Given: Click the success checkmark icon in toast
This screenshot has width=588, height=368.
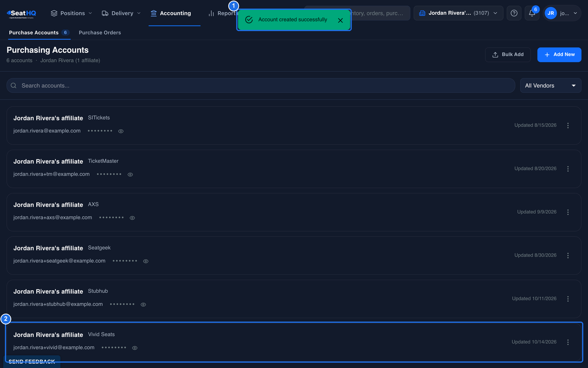Looking at the screenshot, I should point(249,20).
